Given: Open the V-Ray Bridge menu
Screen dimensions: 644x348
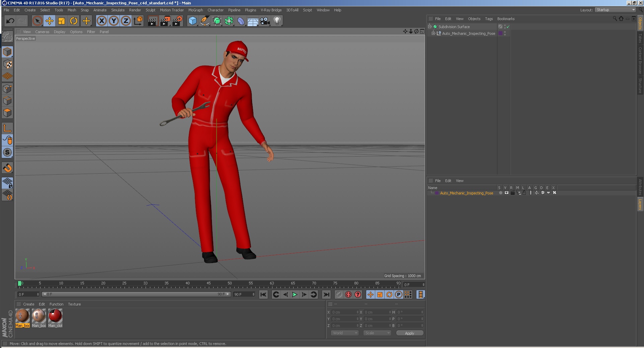Looking at the screenshot, I should point(271,10).
